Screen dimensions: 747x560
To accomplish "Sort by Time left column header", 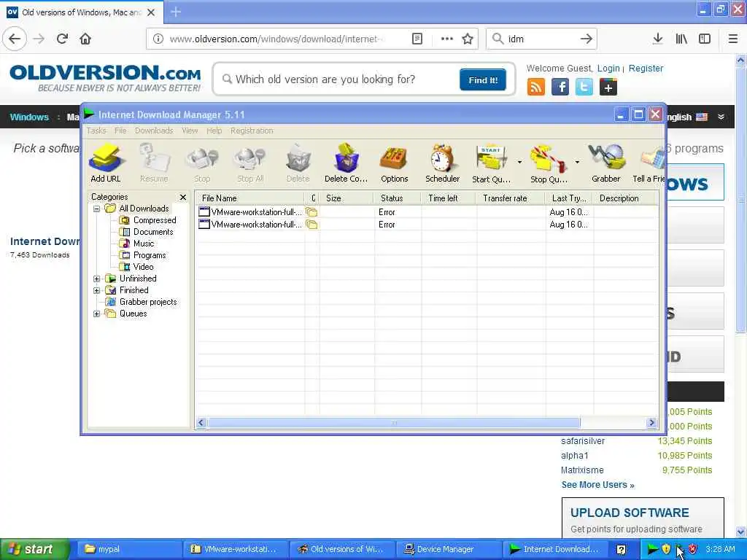I will (449, 198).
